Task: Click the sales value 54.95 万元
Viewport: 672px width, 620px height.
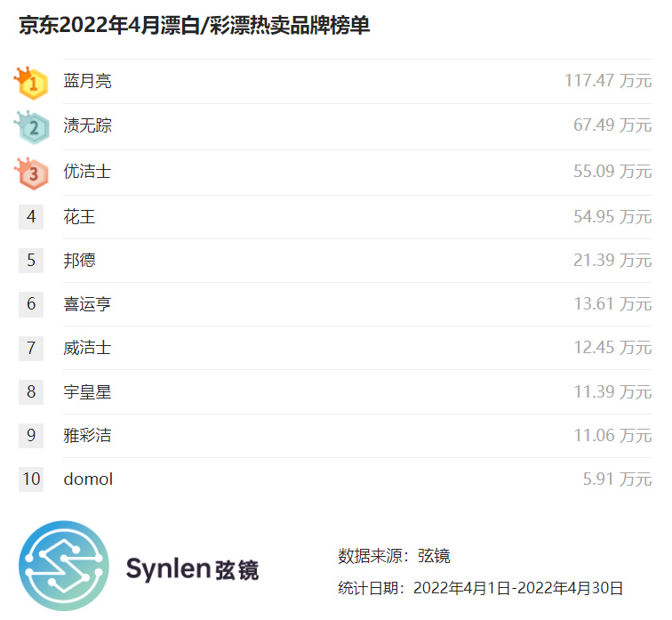Action: coord(612,217)
